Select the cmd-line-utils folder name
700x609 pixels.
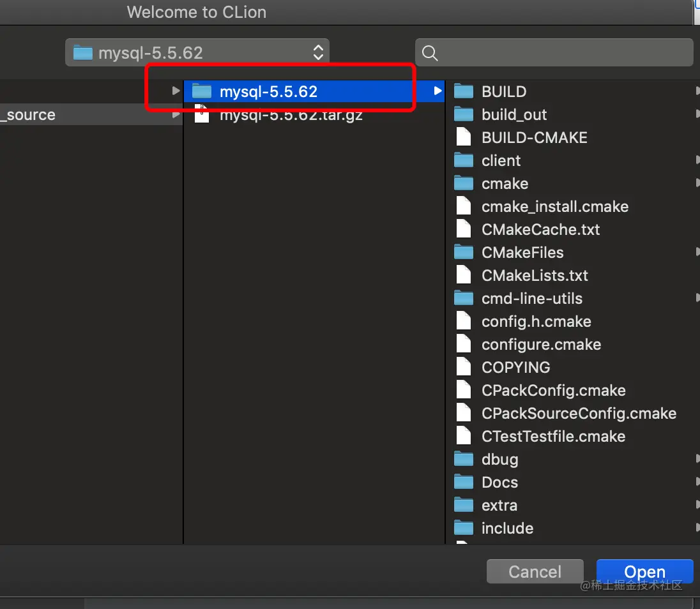click(x=531, y=299)
